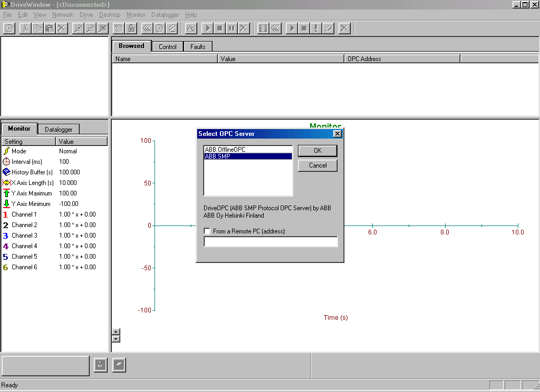Click the Paste toolbar icon

pyautogui.click(x=50, y=28)
